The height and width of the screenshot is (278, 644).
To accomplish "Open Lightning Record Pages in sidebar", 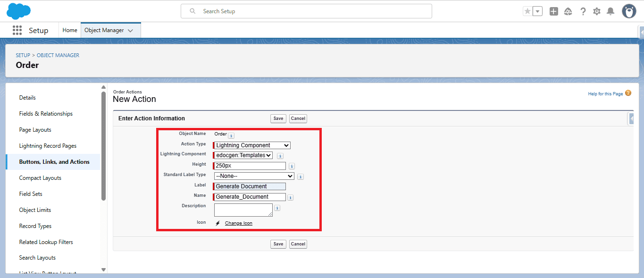I will (48, 146).
